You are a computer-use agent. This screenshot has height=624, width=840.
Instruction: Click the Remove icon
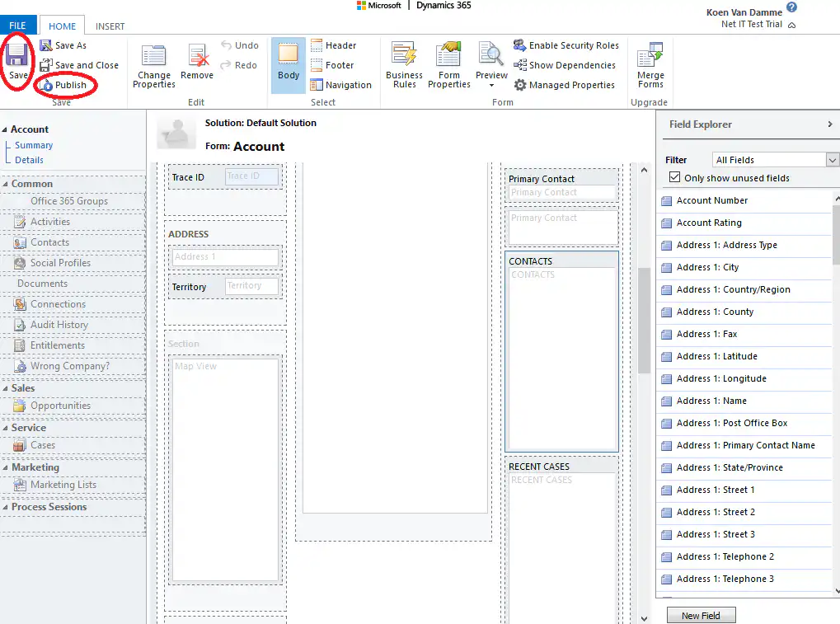tap(196, 59)
